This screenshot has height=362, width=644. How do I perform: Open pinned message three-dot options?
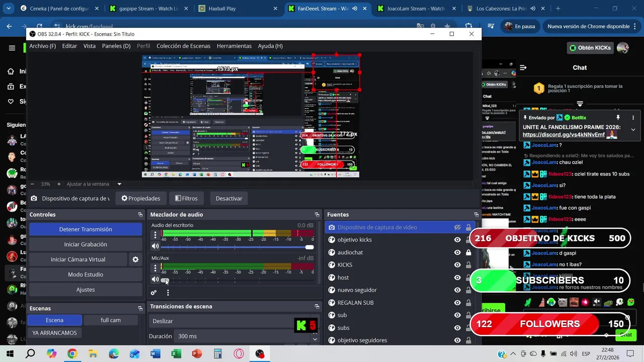tap(633, 118)
